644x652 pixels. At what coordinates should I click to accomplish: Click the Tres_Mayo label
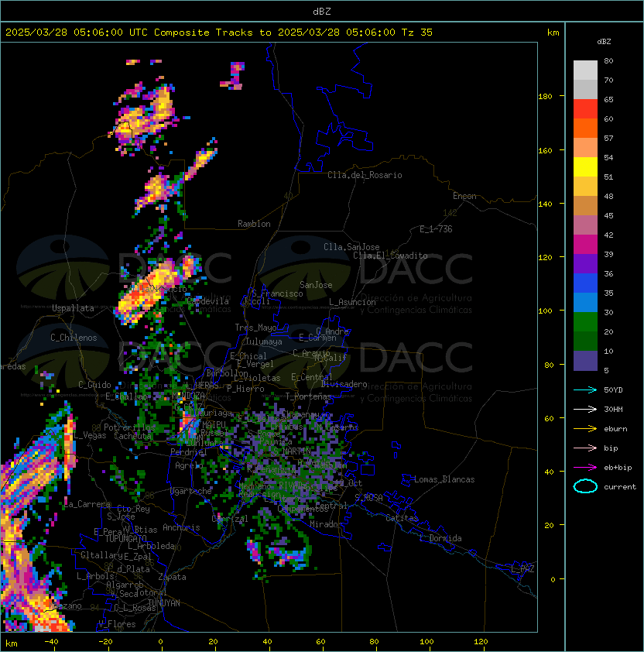255,328
